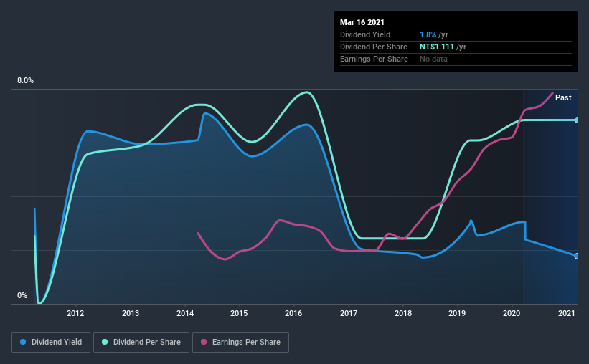Image resolution: width=589 pixels, height=364 pixels.
Task: Click the No data earnings value
Action: click(433, 59)
